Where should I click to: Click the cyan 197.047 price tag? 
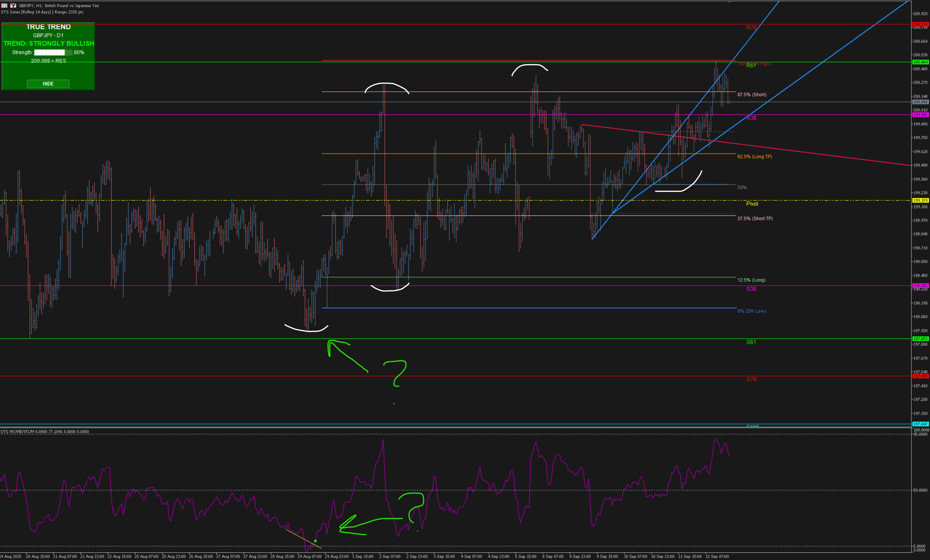point(920,424)
